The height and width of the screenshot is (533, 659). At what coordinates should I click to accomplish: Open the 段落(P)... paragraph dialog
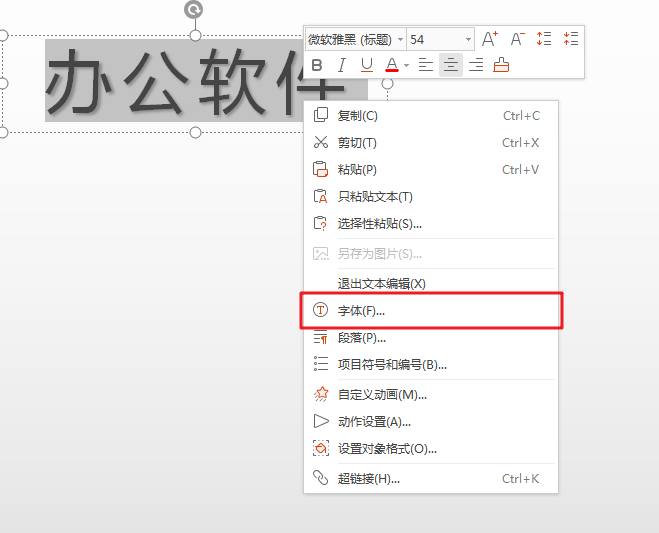tap(431, 338)
